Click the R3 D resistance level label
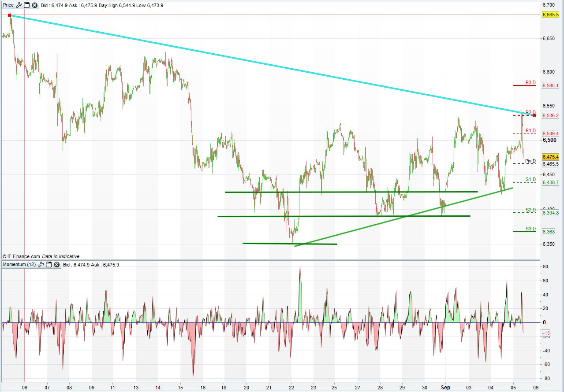The image size is (564, 392). 530,82
